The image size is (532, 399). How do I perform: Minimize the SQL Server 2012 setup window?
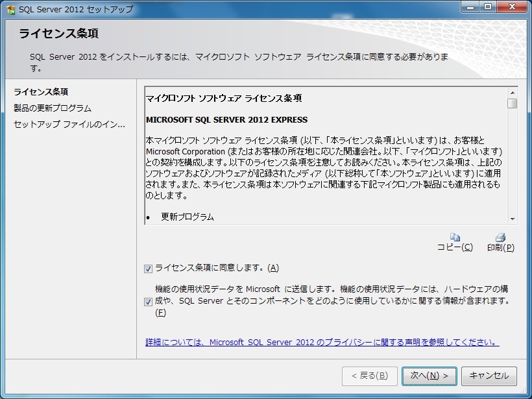tap(470, 7)
